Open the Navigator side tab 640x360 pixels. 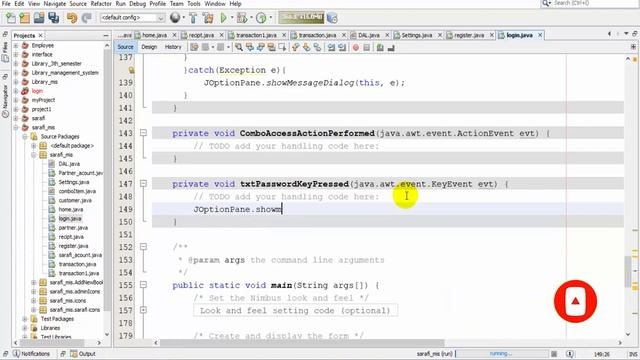(x=5, y=100)
